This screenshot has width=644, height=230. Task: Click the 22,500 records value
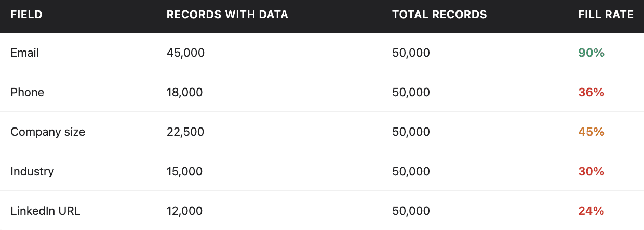(x=185, y=132)
